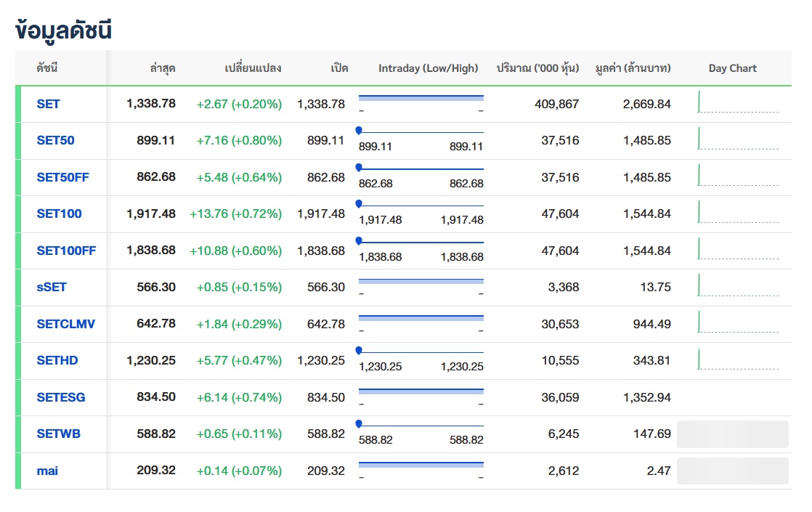Click the SET50FF index name

[x=63, y=177]
